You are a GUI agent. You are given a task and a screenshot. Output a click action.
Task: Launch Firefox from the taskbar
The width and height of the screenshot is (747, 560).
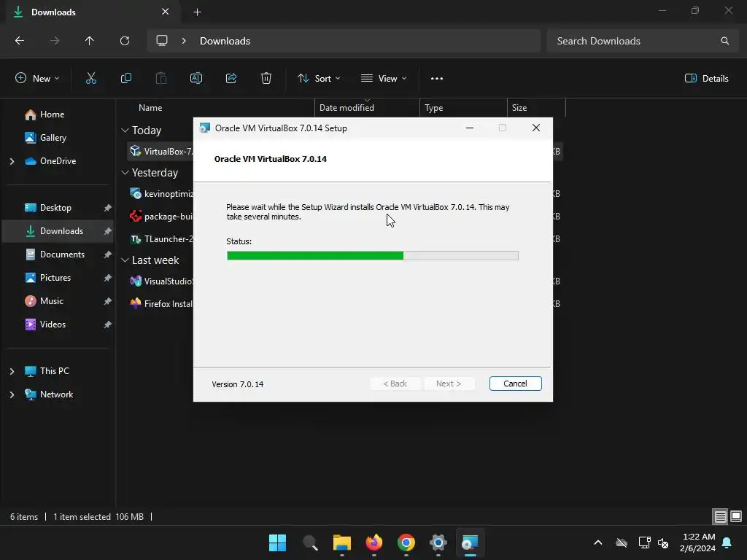(x=374, y=542)
